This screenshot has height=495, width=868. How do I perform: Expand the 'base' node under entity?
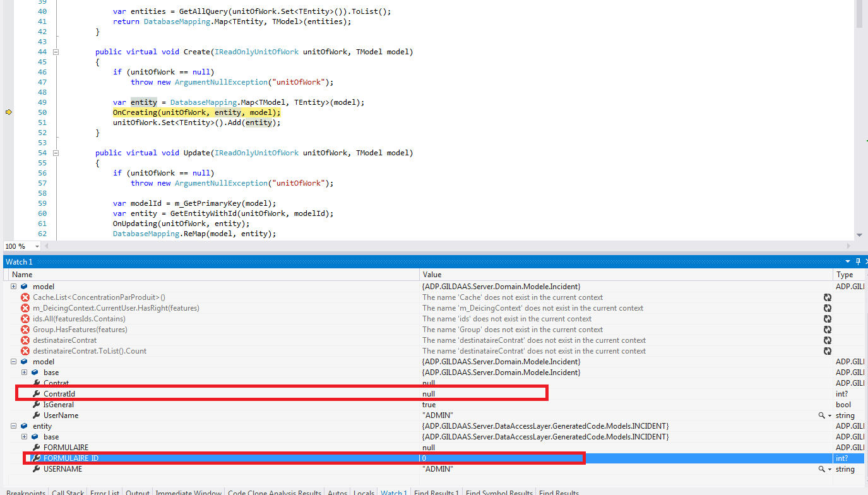click(x=23, y=436)
